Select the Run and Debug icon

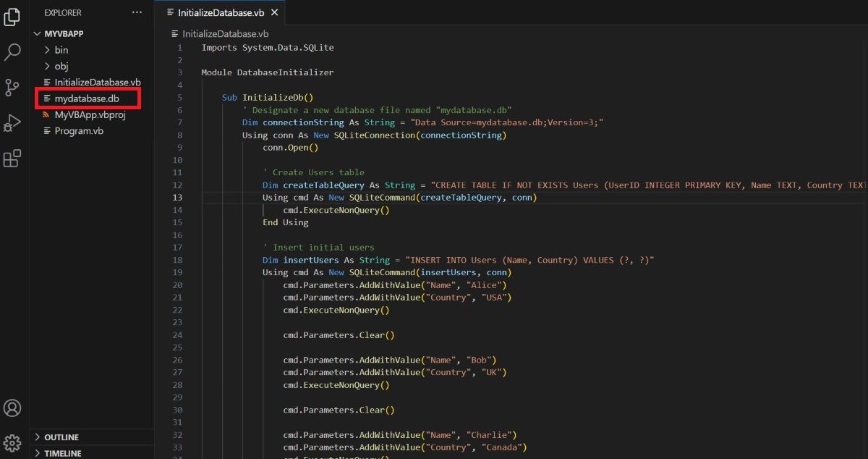coord(12,123)
